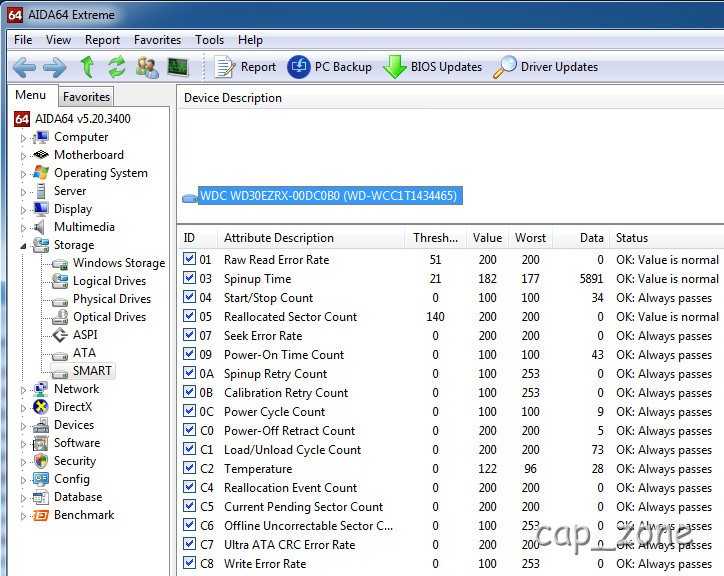Viewport: 724px width, 576px height.
Task: Switch to the Menu tab
Action: [x=30, y=95]
